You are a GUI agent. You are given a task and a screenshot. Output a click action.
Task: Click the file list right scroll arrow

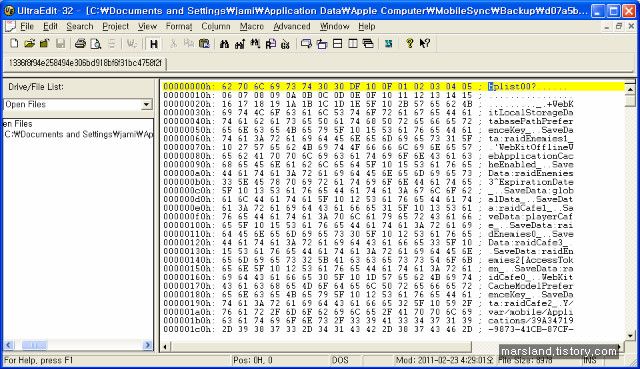click(148, 345)
